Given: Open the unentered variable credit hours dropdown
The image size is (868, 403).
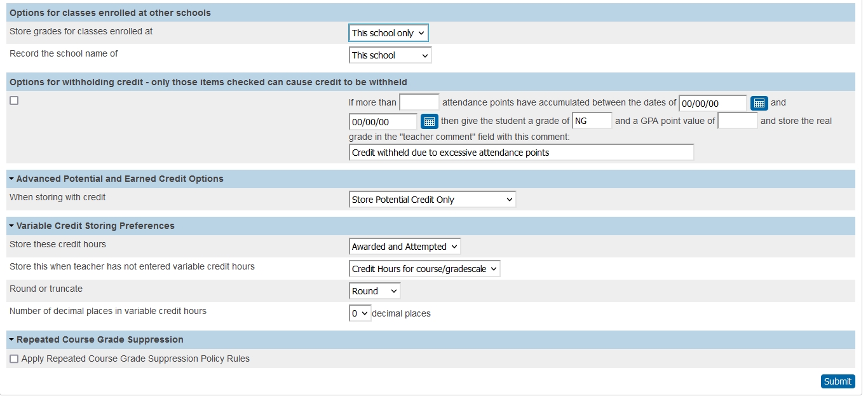Looking at the screenshot, I should pyautogui.click(x=424, y=269).
